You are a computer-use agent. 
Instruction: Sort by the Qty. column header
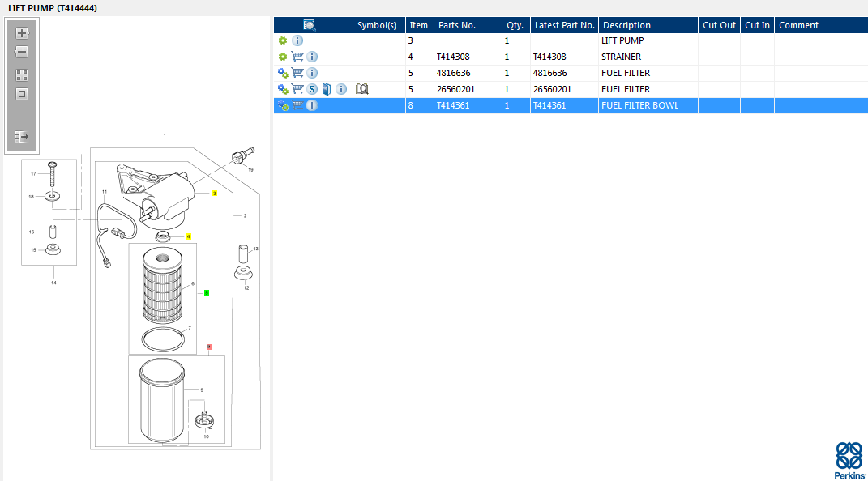(x=516, y=25)
